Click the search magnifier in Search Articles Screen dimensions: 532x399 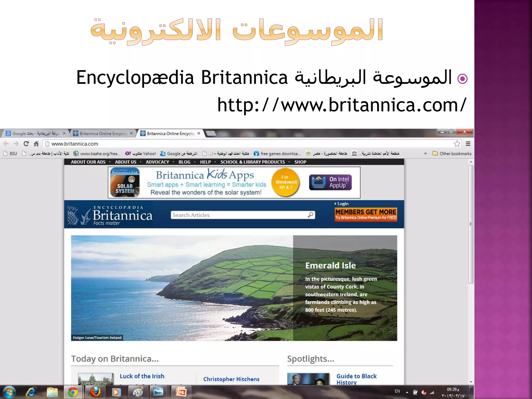(311, 215)
